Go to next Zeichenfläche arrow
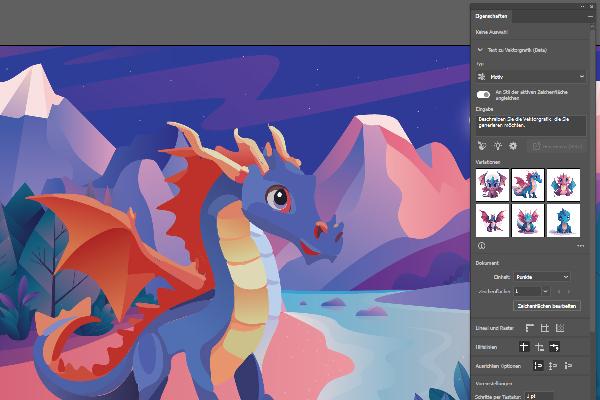 pos(569,292)
